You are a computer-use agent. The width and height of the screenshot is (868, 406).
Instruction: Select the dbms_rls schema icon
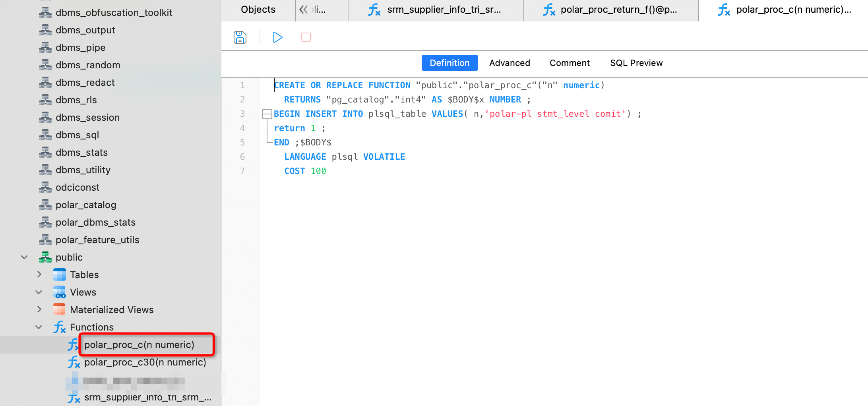45,100
